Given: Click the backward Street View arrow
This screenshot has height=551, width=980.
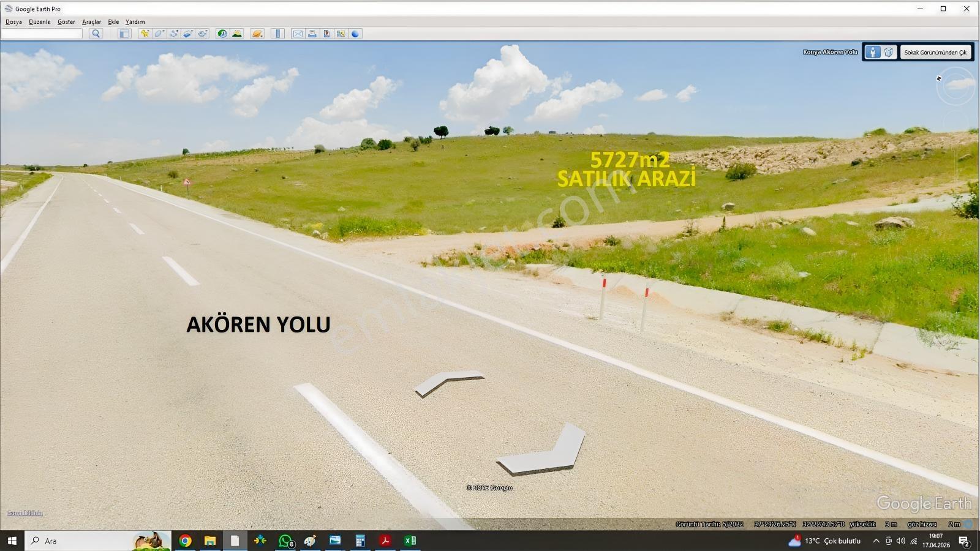Looking at the screenshot, I should coord(541,450).
